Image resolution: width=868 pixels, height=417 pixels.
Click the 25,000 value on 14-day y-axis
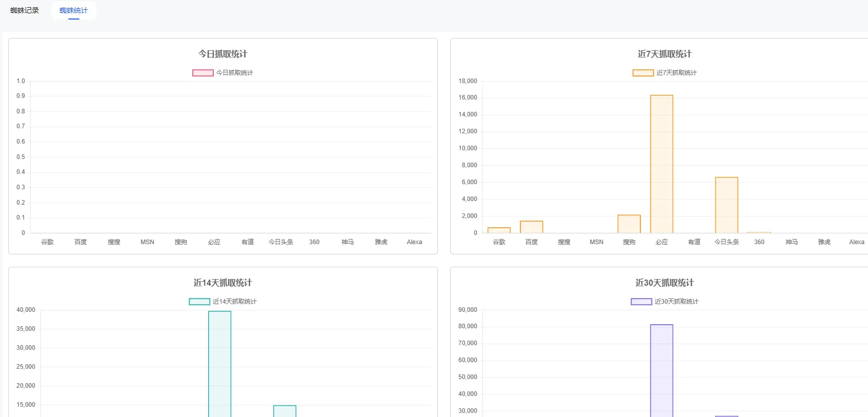[x=26, y=367]
